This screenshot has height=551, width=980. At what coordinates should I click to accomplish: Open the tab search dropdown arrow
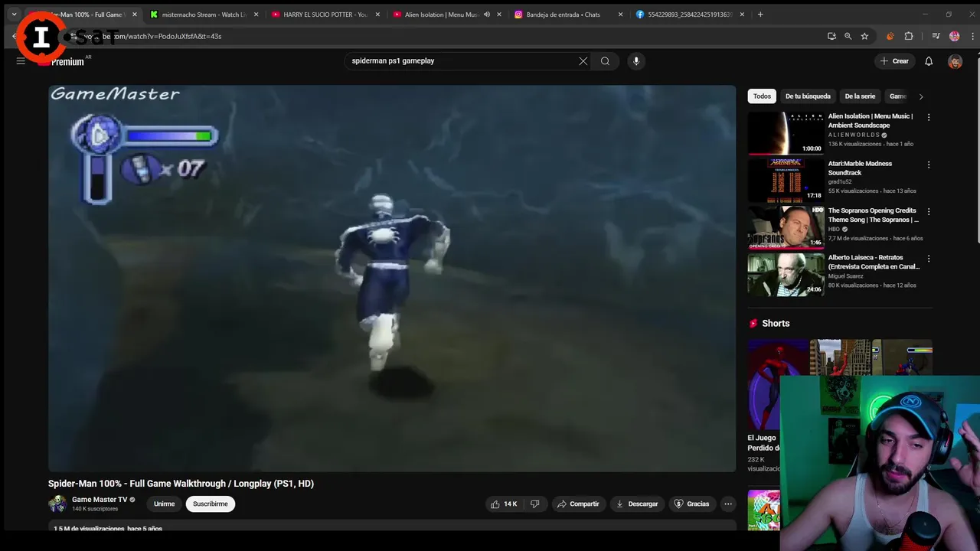[x=14, y=15]
